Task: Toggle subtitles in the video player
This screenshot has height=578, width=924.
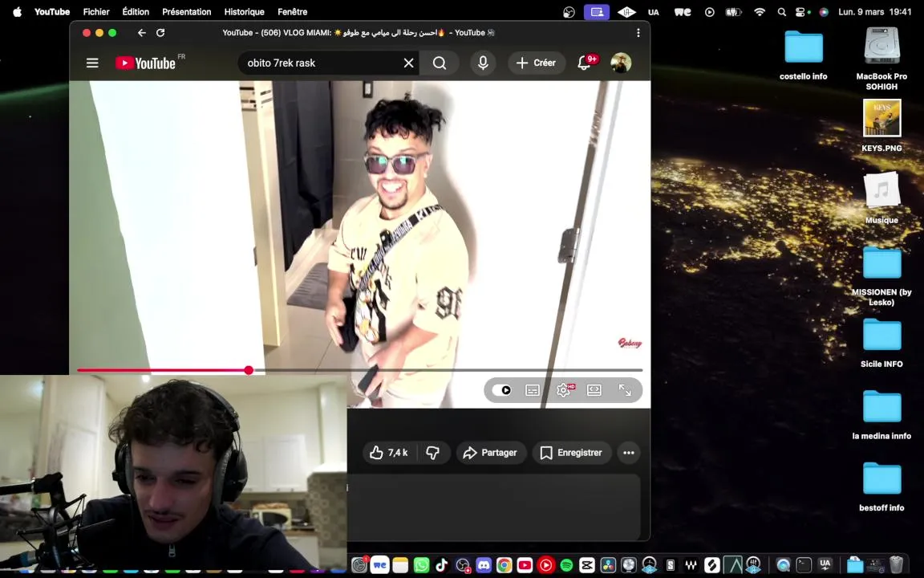Action: [x=532, y=390]
